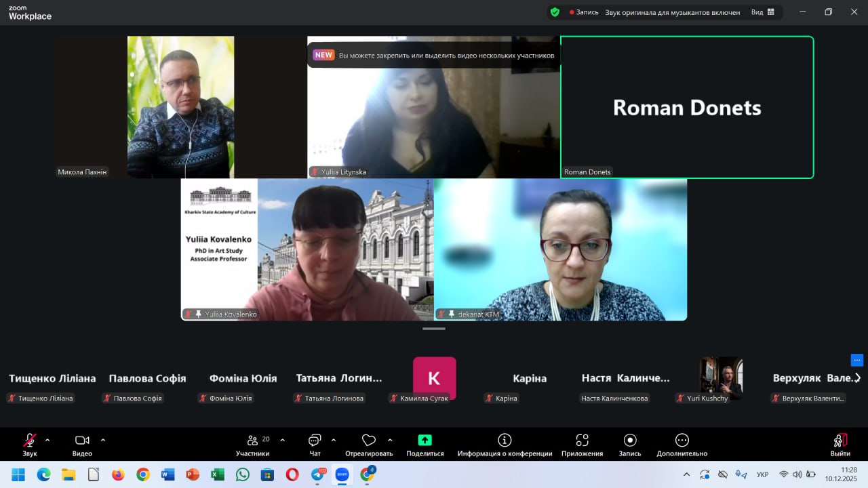The image size is (868, 488).
Task: Click the green Share screen icon
Action: point(425,441)
